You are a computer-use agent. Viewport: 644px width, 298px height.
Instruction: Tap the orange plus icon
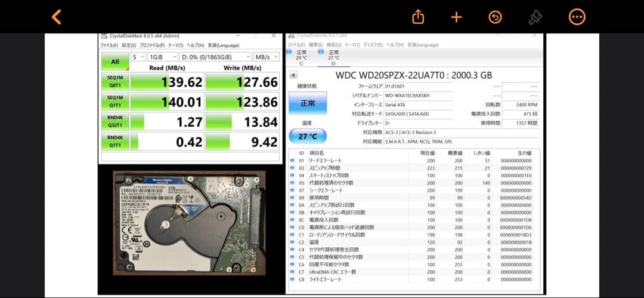click(x=456, y=17)
